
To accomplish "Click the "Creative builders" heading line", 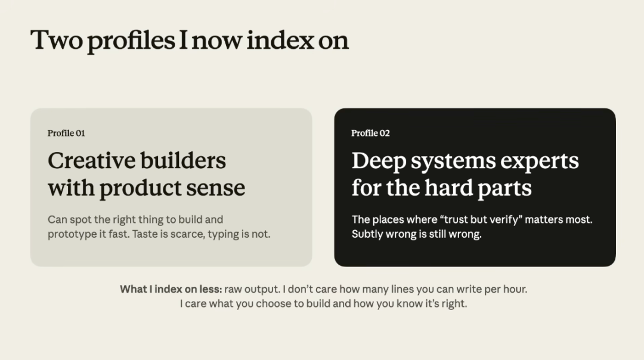I will [137, 160].
